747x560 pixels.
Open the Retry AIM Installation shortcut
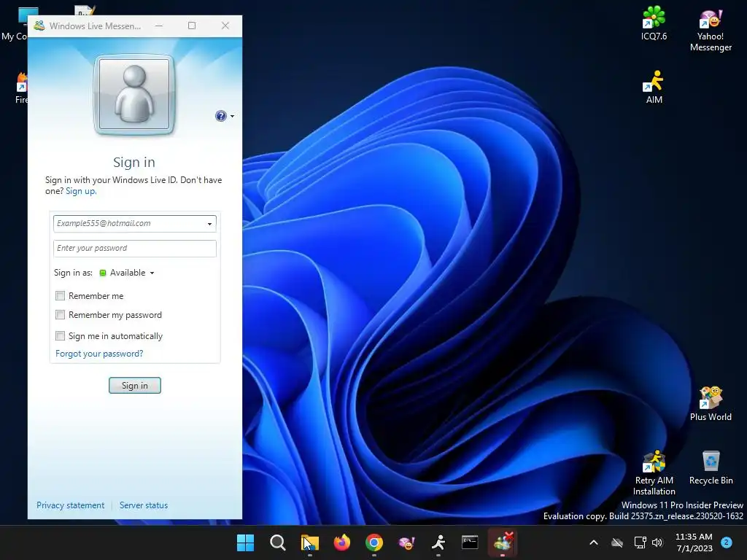(x=654, y=472)
